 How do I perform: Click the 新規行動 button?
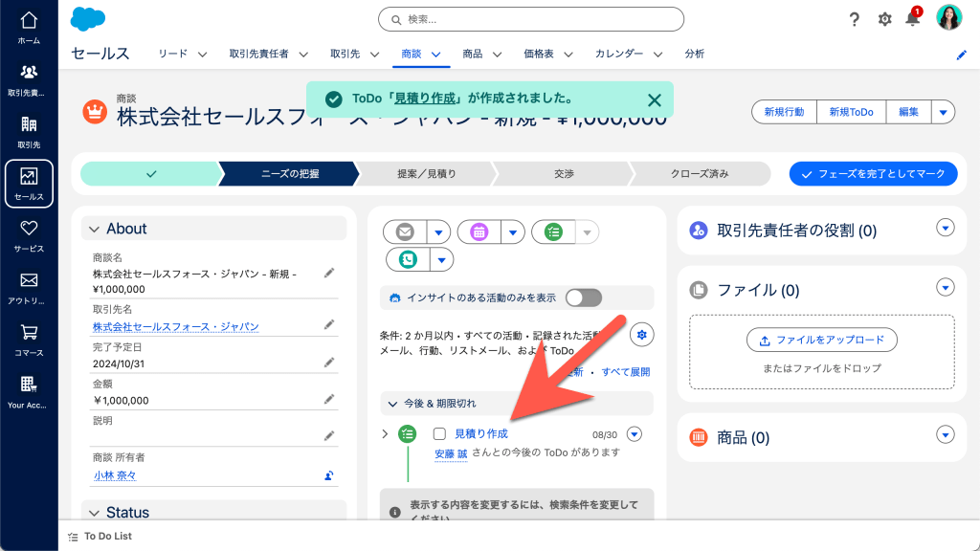click(785, 113)
